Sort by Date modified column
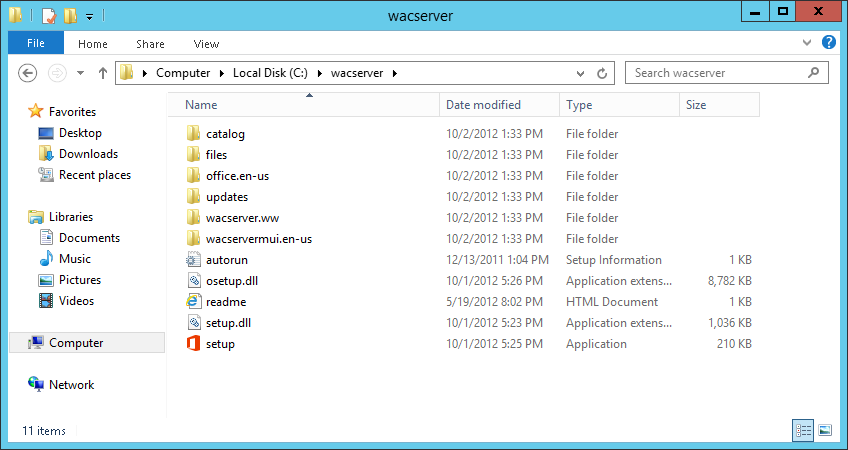The height and width of the screenshot is (450, 848). tap(500, 104)
